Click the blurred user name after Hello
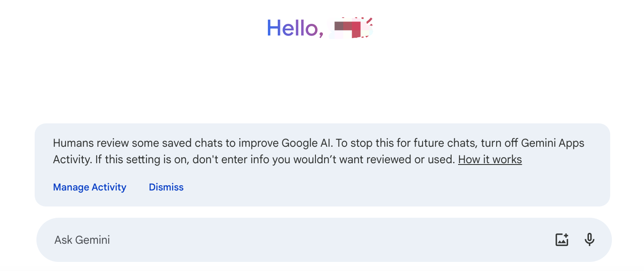The width and height of the screenshot is (644, 271). pos(351,28)
